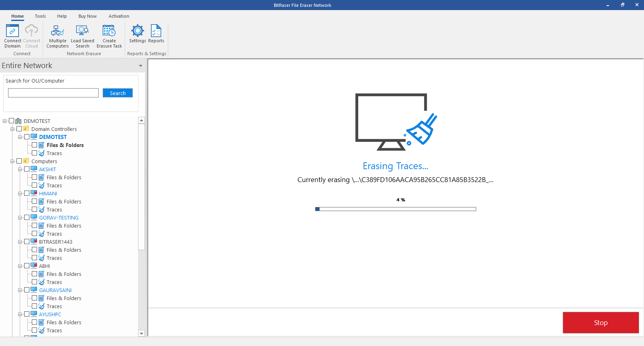644x346 pixels.
Task: Check Traces checkbox under ABHI
Action: [x=34, y=282]
